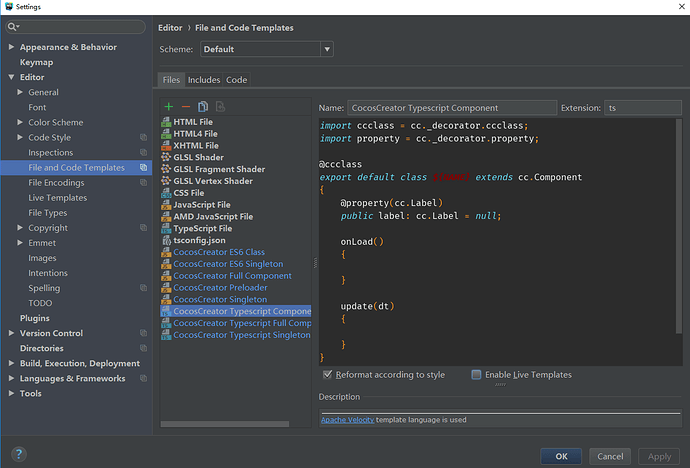
Task: Select the CocosCreator Preloader template
Action: pos(219,287)
